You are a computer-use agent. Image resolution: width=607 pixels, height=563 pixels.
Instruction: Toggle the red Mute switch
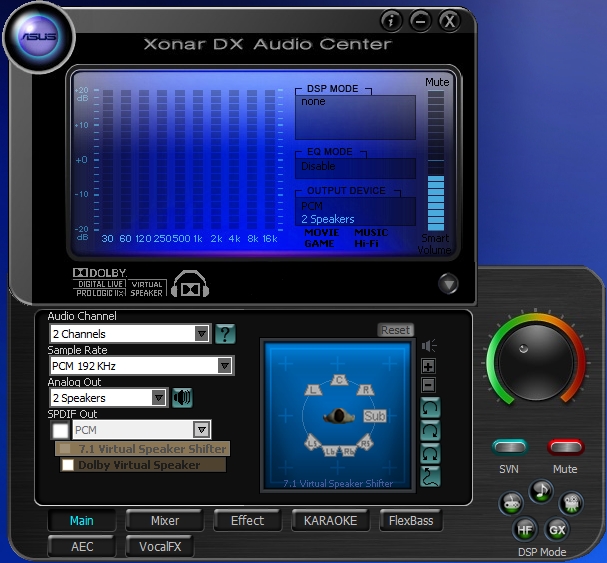pyautogui.click(x=566, y=448)
